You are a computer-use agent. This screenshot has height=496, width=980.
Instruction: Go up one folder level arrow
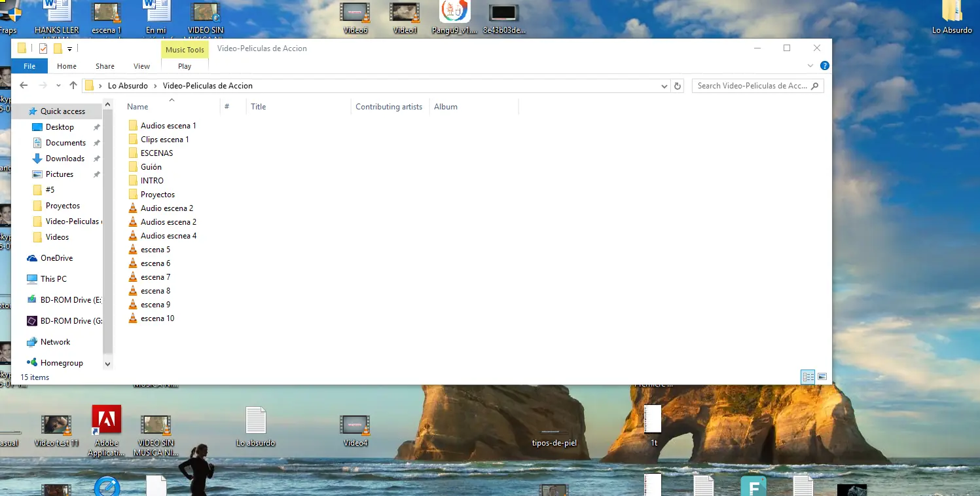[73, 85]
